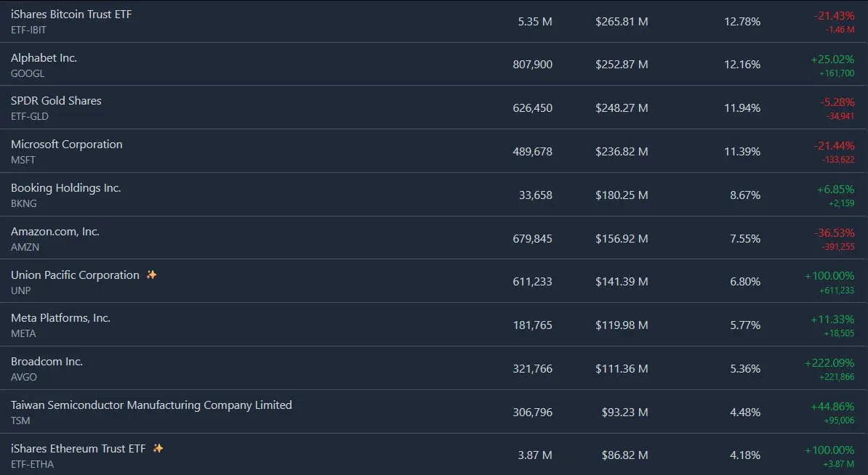868x475 pixels.
Task: Click the AVGO ticker symbol
Action: tap(24, 377)
